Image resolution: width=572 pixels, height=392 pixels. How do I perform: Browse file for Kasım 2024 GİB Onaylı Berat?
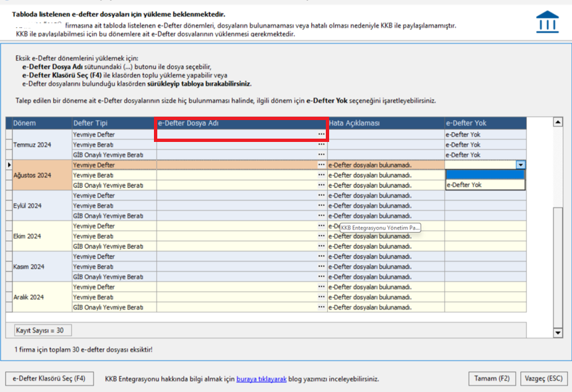coord(321,277)
